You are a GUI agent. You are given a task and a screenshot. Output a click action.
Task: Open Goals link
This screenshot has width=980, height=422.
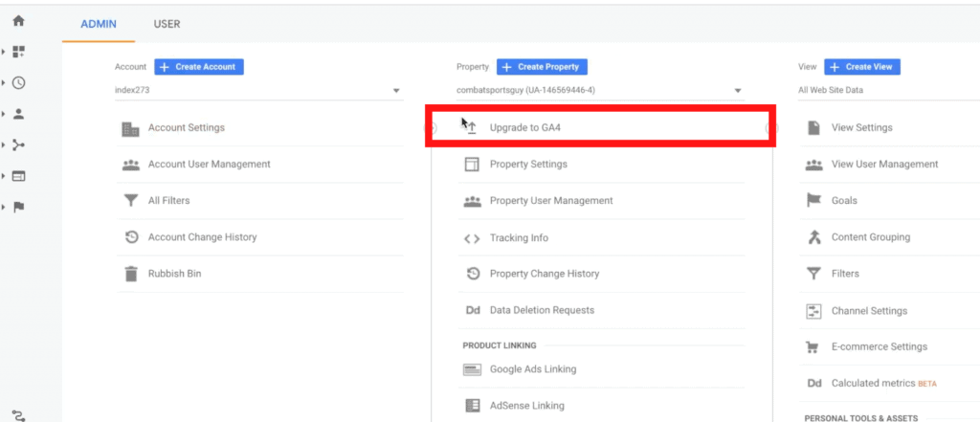click(x=844, y=201)
